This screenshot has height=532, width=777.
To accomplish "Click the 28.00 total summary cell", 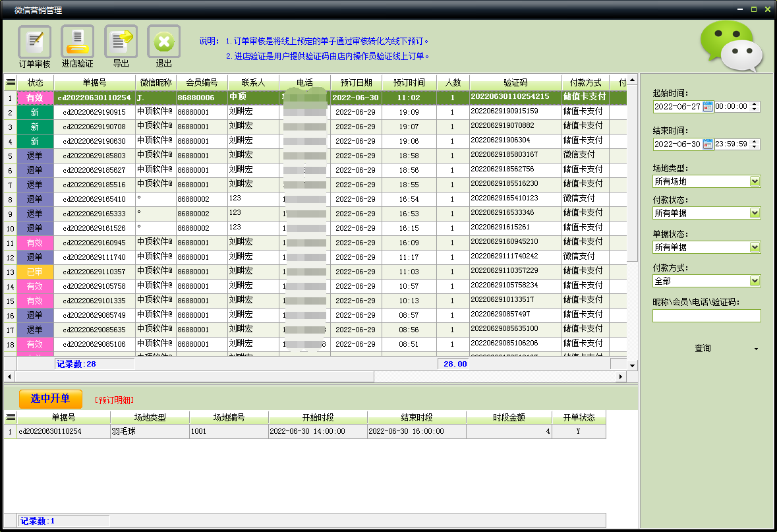I will tap(455, 364).
